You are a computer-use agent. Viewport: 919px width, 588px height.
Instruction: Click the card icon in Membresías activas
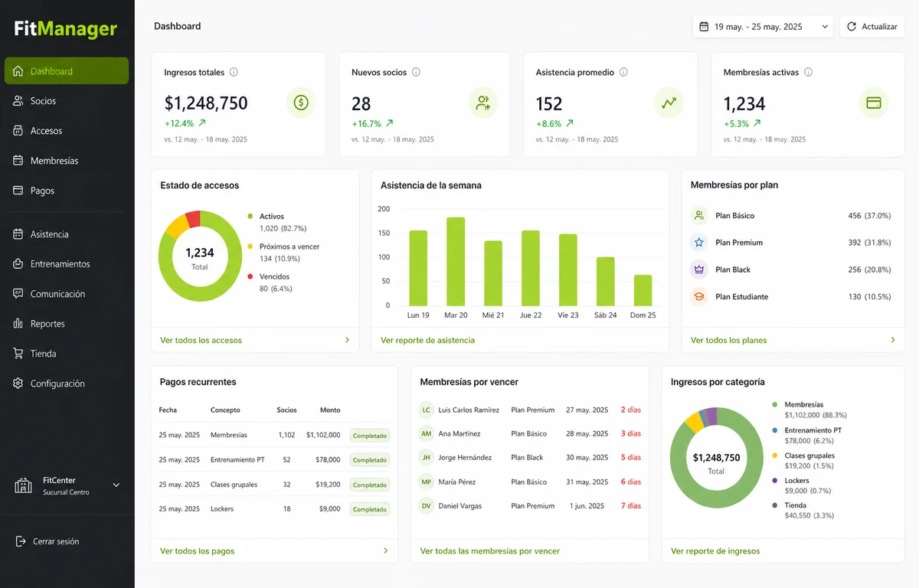(873, 103)
